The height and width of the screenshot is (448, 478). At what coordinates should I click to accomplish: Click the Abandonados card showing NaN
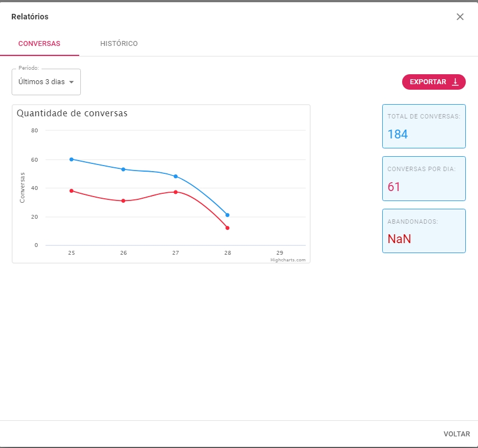click(x=424, y=231)
